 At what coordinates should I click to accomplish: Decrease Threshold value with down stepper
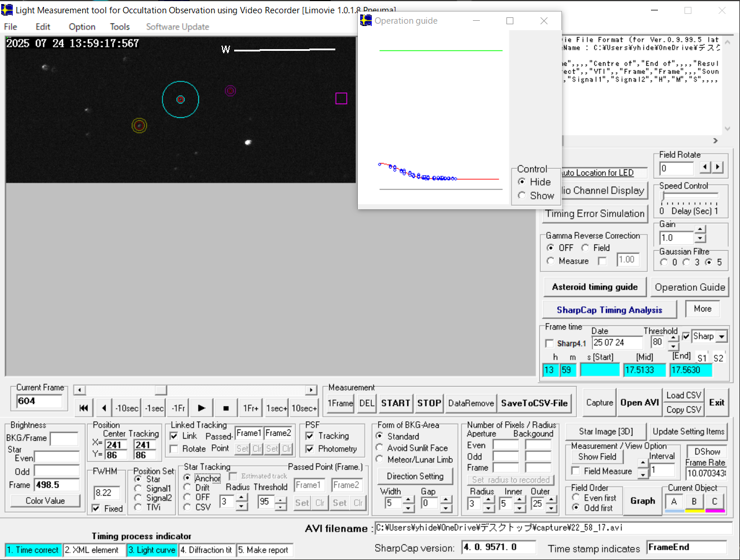point(673,347)
